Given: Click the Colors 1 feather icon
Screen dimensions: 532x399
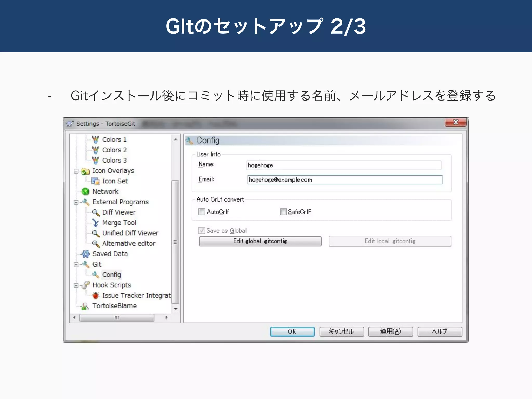Looking at the screenshot, I should click(96, 139).
